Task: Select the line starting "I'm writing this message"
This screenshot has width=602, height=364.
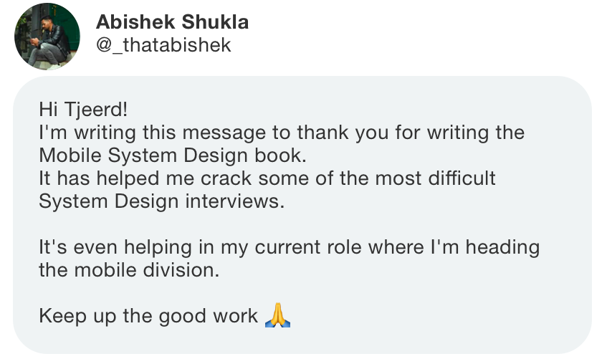Action: pyautogui.click(x=282, y=133)
